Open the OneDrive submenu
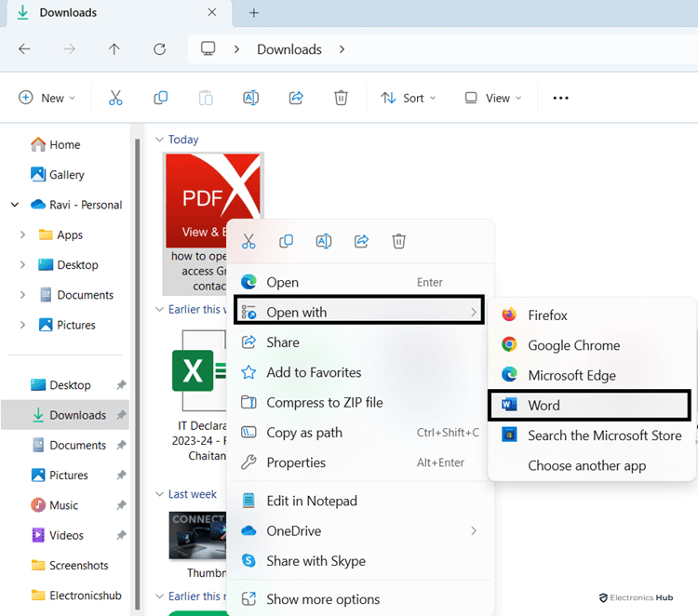The height and width of the screenshot is (616, 698). point(359,530)
